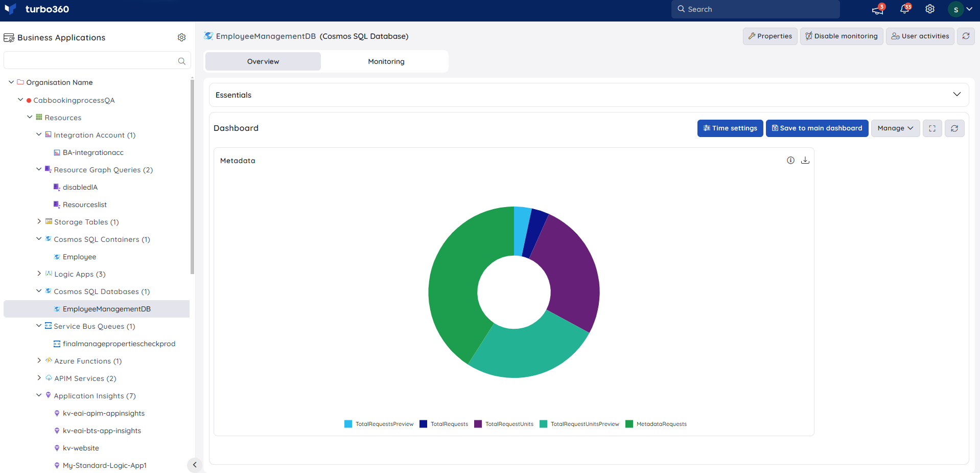Toggle dashboard fullscreen icon
This screenshot has width=980, height=473.
[x=932, y=128]
